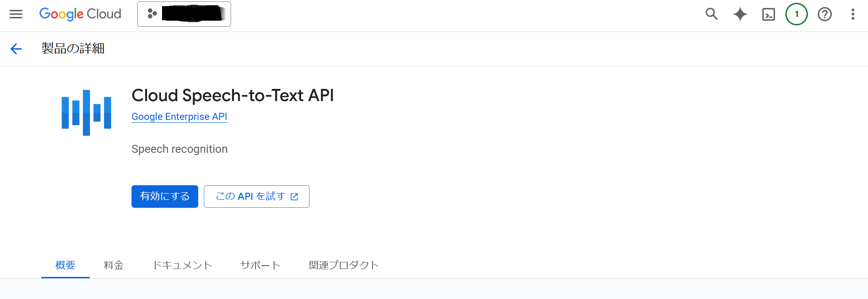Show notifications with the green 1 badge
Image resolution: width=868 pixels, height=299 pixels.
point(796,14)
